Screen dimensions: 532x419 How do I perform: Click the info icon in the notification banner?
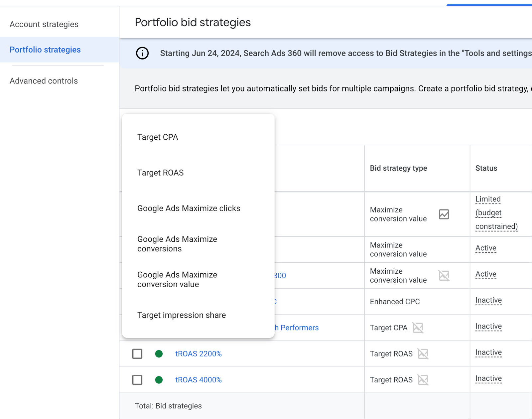click(142, 53)
